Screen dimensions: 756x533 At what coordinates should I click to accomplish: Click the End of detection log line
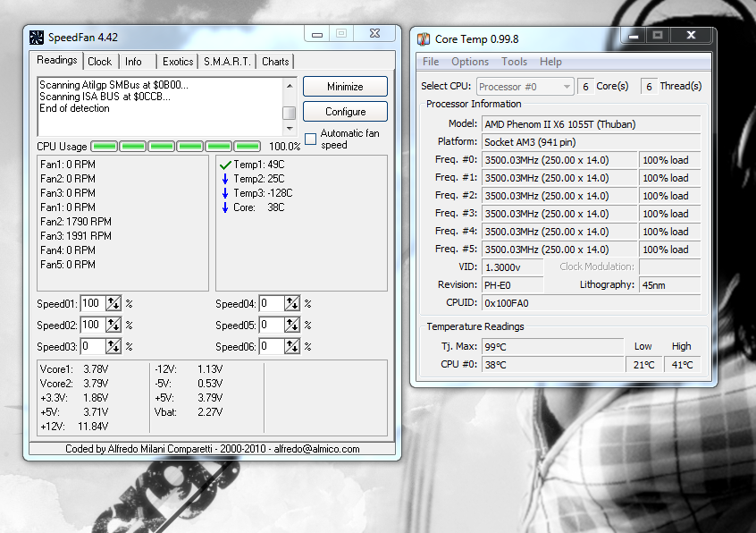(74, 108)
